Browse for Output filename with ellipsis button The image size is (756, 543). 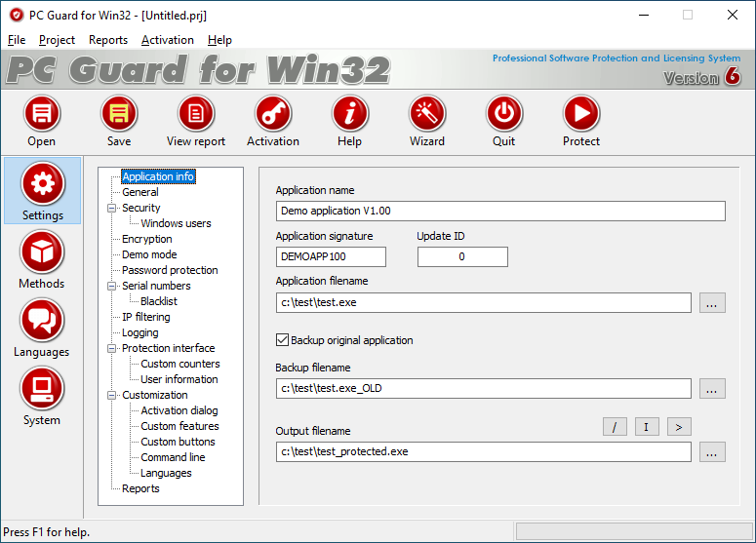[x=712, y=452]
